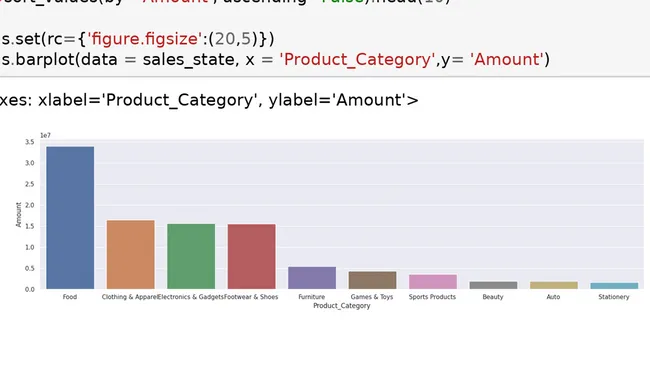650x366 pixels.
Task: Select the pink Sports Products bar
Action: (x=433, y=281)
